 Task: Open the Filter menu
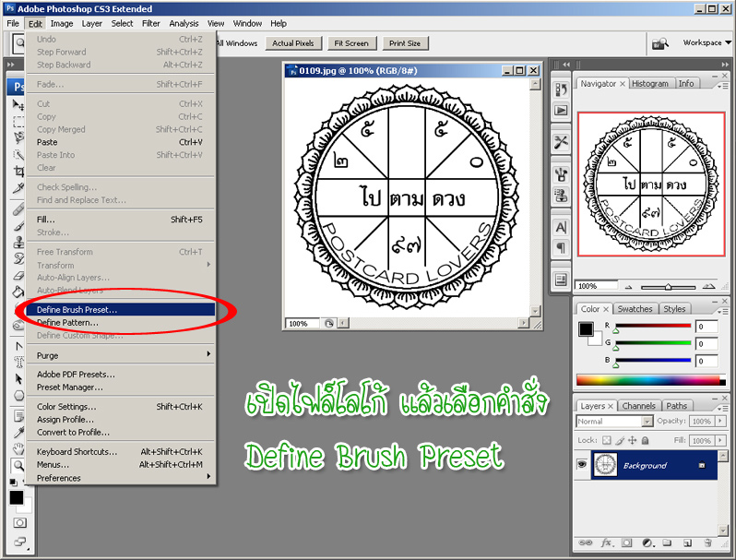pos(150,23)
